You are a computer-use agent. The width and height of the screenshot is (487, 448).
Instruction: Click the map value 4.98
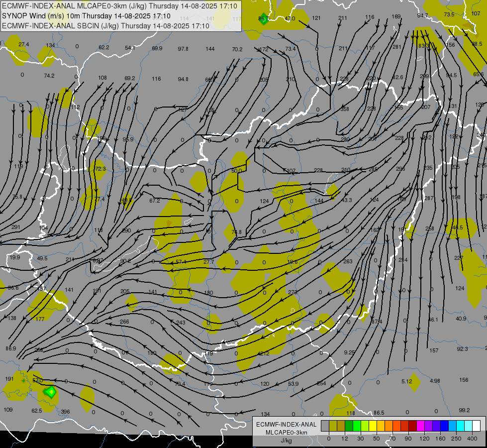pos(435,380)
